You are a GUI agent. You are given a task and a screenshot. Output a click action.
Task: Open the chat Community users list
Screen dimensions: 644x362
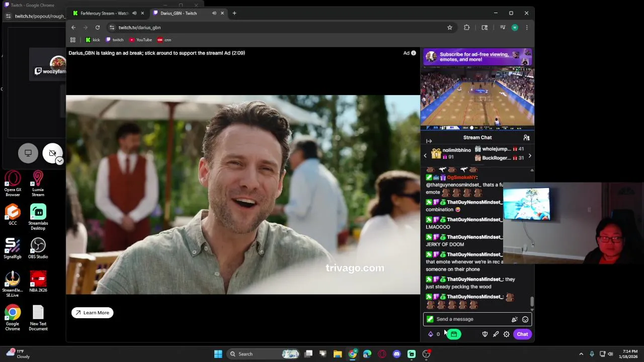click(526, 137)
